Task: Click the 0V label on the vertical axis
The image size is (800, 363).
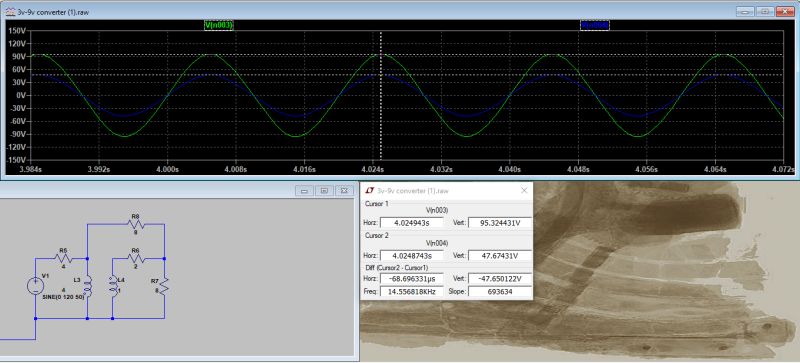Action: pyautogui.click(x=21, y=95)
